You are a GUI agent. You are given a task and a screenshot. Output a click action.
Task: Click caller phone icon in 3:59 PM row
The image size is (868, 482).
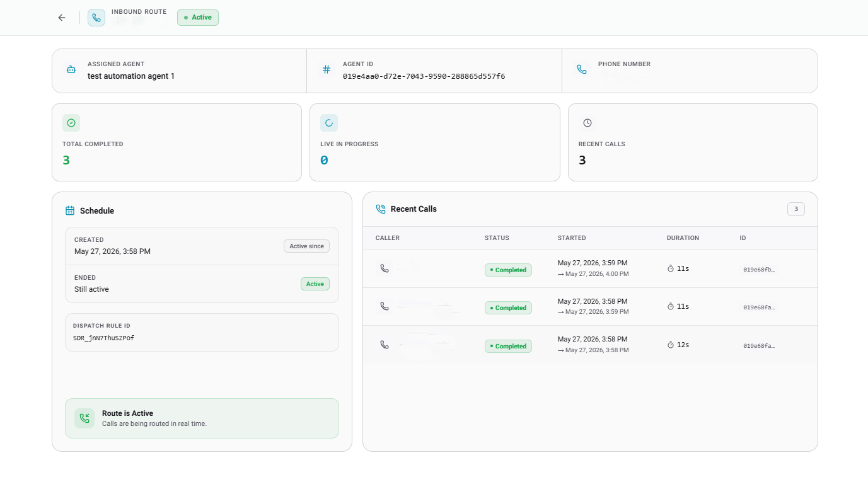pos(385,268)
